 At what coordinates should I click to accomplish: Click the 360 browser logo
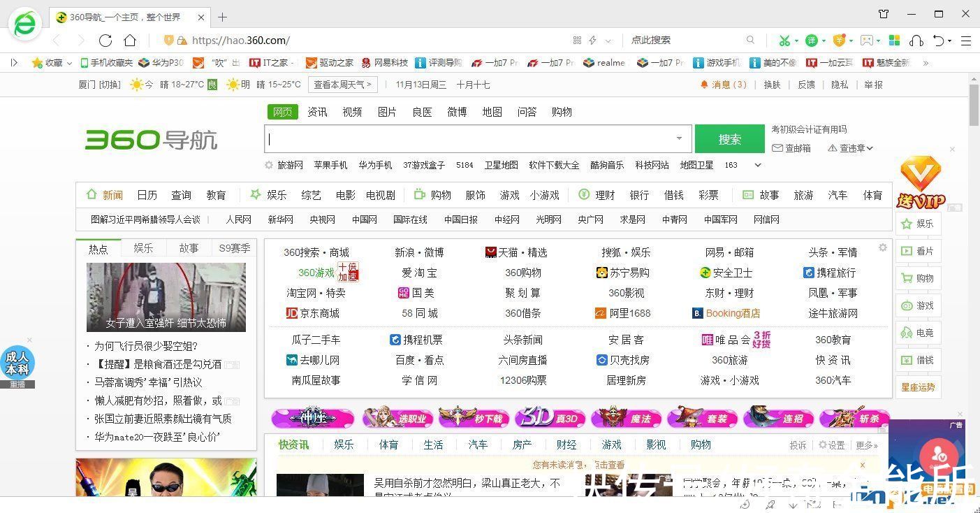pos(25,24)
